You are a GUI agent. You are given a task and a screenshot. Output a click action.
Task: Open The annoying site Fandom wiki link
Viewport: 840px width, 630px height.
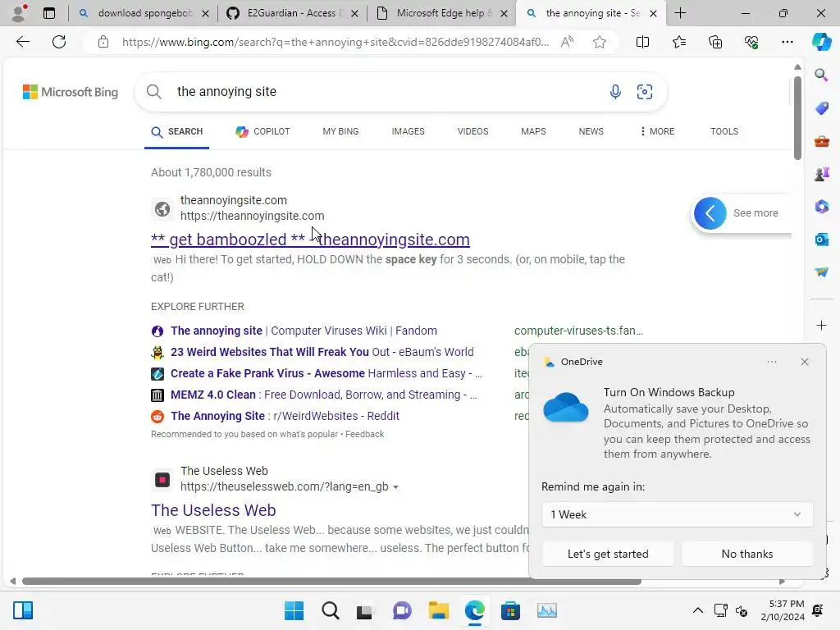(x=304, y=331)
